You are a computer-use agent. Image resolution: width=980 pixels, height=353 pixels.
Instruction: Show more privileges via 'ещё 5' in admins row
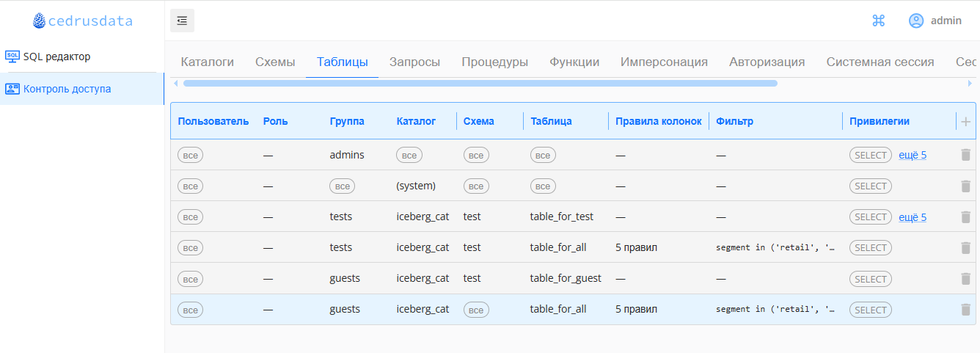click(x=913, y=155)
